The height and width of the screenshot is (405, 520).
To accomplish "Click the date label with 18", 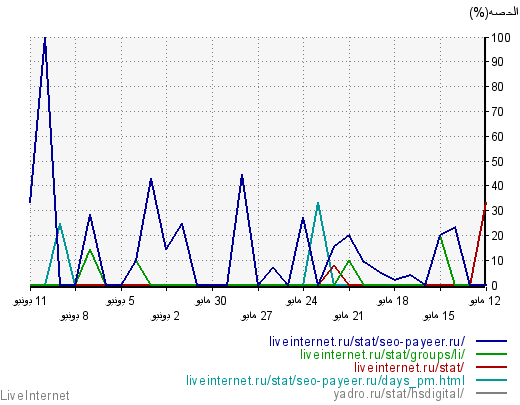I will (x=393, y=301).
